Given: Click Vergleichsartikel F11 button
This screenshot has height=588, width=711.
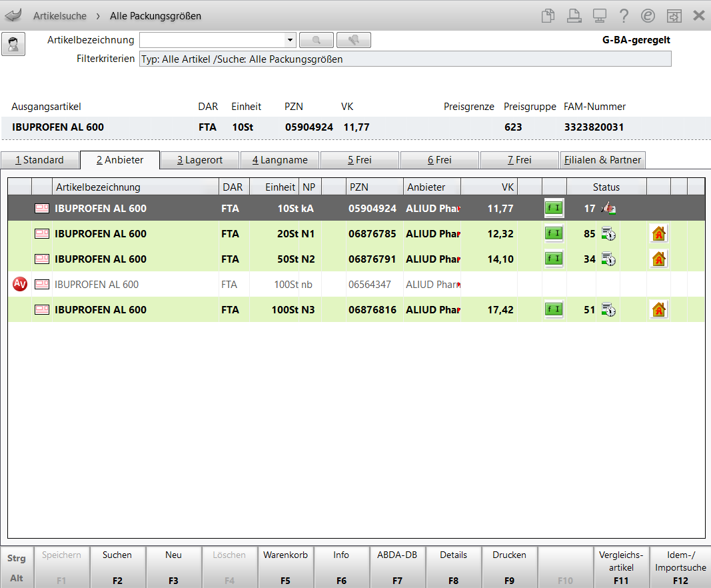Looking at the screenshot, I should 621,567.
